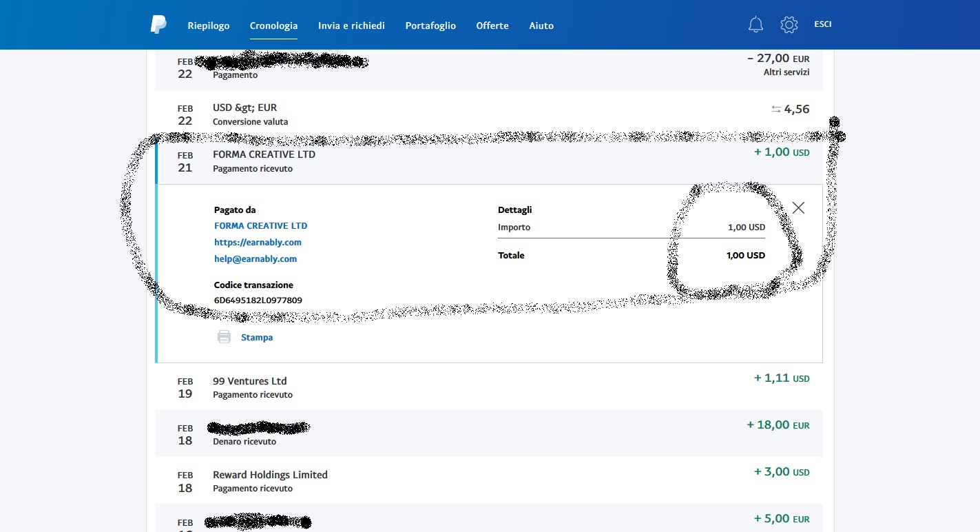Click the Totale 1,00 USD amount
Image resolution: width=980 pixels, height=532 pixels.
point(746,256)
